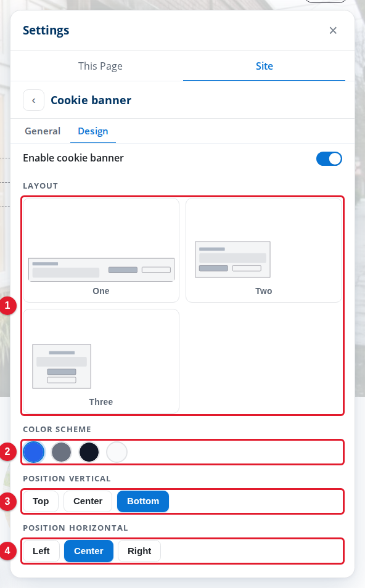Set vertical position to Top
Image resolution: width=365 pixels, height=588 pixels.
41,501
